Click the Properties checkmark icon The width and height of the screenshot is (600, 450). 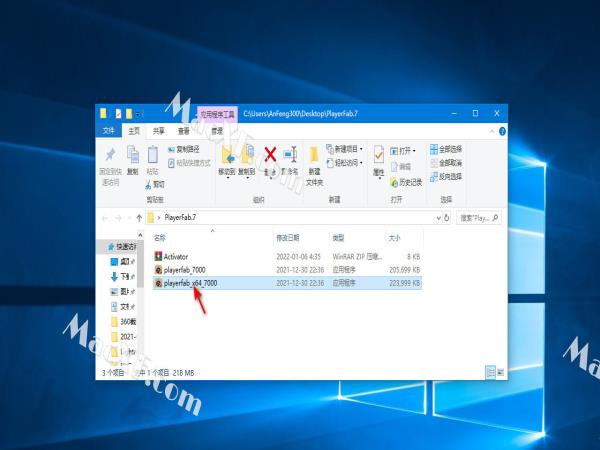pos(379,155)
